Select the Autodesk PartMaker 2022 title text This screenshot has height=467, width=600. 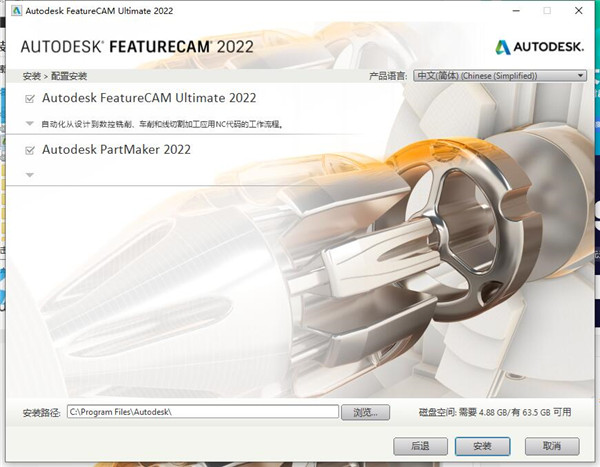coord(116,149)
